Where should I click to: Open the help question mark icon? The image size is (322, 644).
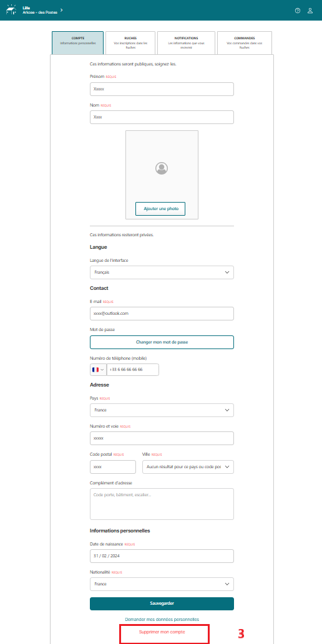[298, 10]
